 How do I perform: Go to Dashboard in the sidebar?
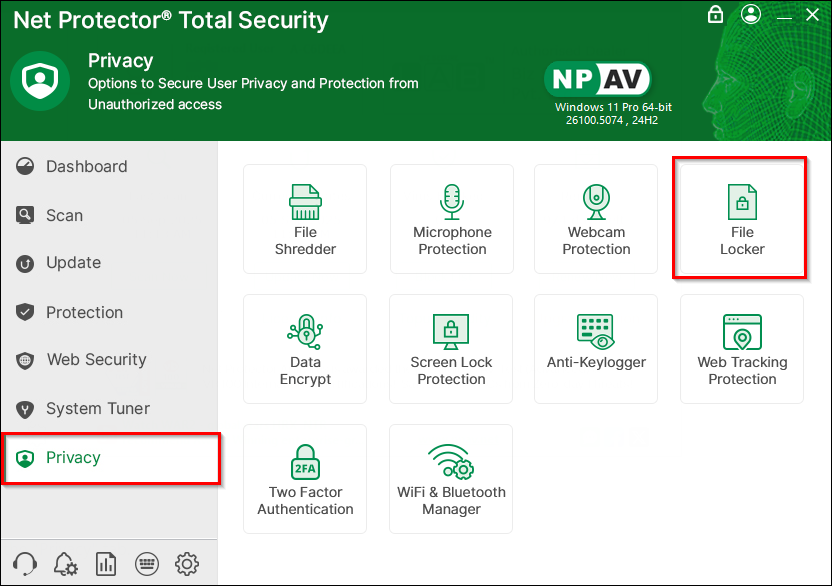86,167
